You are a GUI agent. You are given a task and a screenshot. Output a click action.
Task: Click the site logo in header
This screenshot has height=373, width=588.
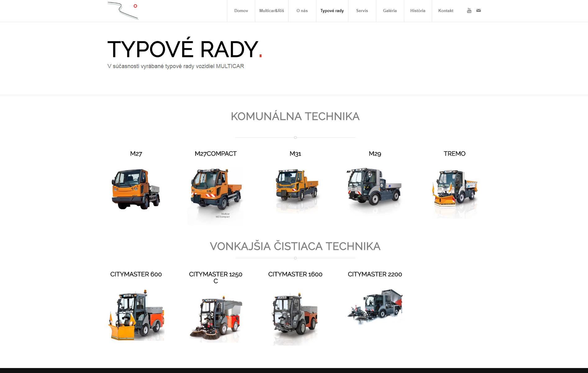tap(123, 11)
